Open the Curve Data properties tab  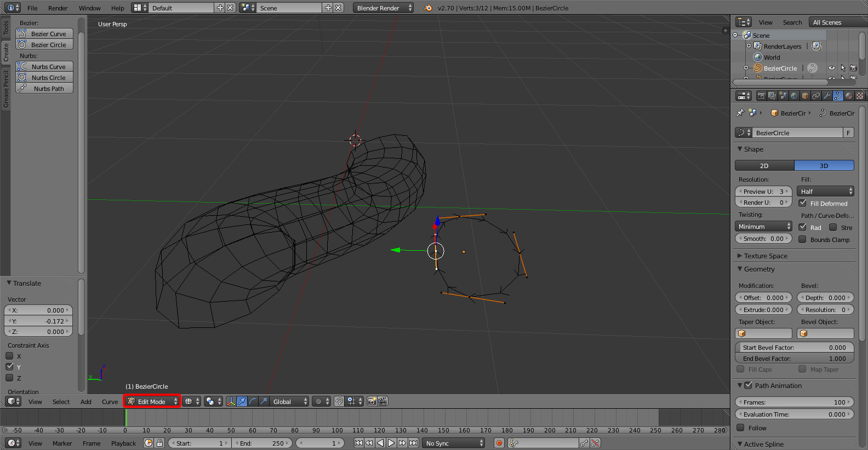838,96
